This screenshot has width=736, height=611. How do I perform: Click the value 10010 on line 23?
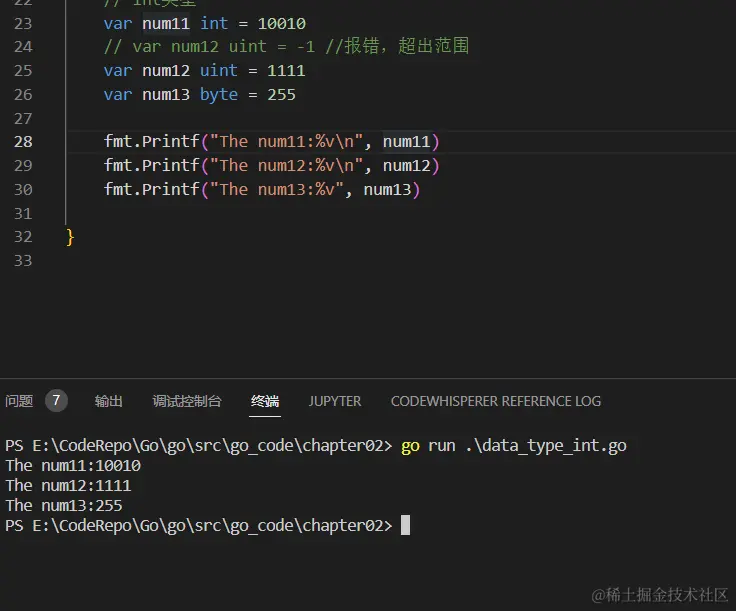282,23
